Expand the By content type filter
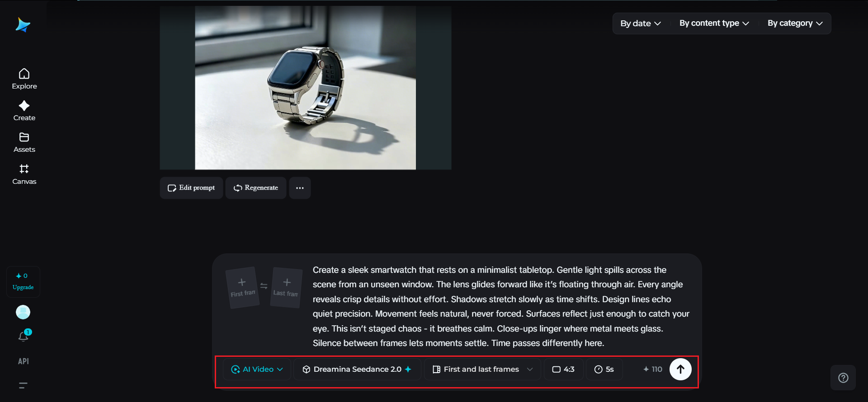Viewport: 868px width, 402px height. (714, 23)
